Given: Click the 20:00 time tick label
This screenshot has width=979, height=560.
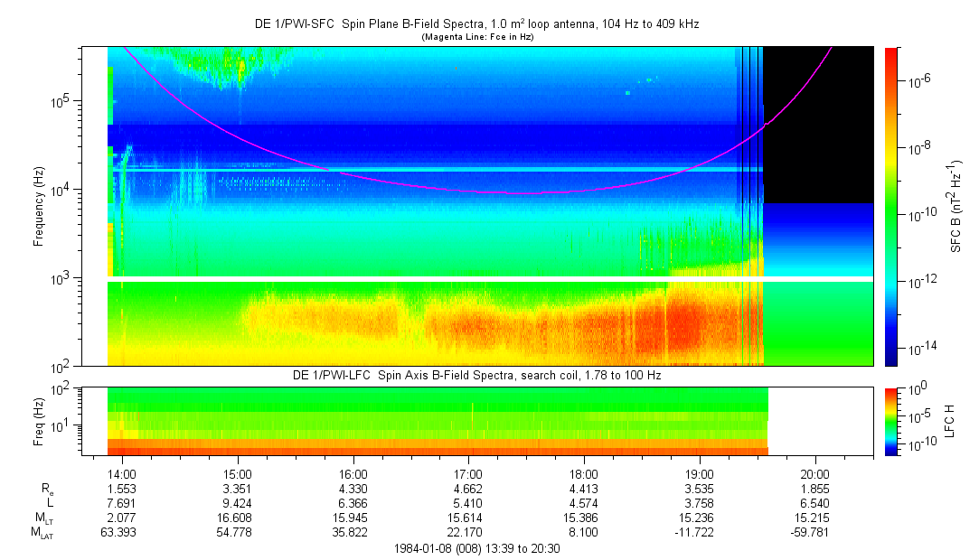Looking at the screenshot, I should pyautogui.click(x=815, y=473).
